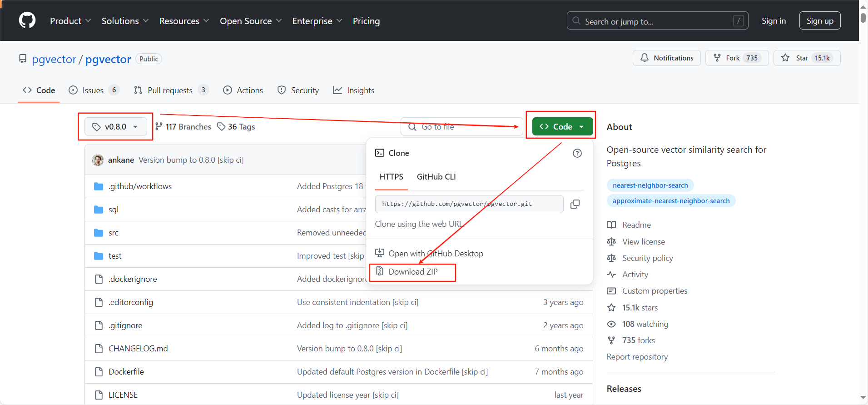The width and height of the screenshot is (868, 405).
Task: Click the approximate-nearest-neighbor-search topic tag
Action: pos(671,201)
